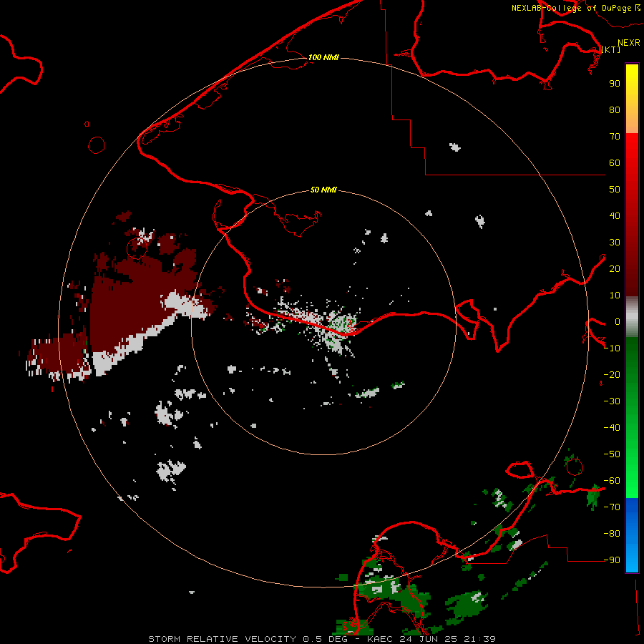Select the gray zero-velocity color bar segment
644x644 pixels.
[x=632, y=317]
